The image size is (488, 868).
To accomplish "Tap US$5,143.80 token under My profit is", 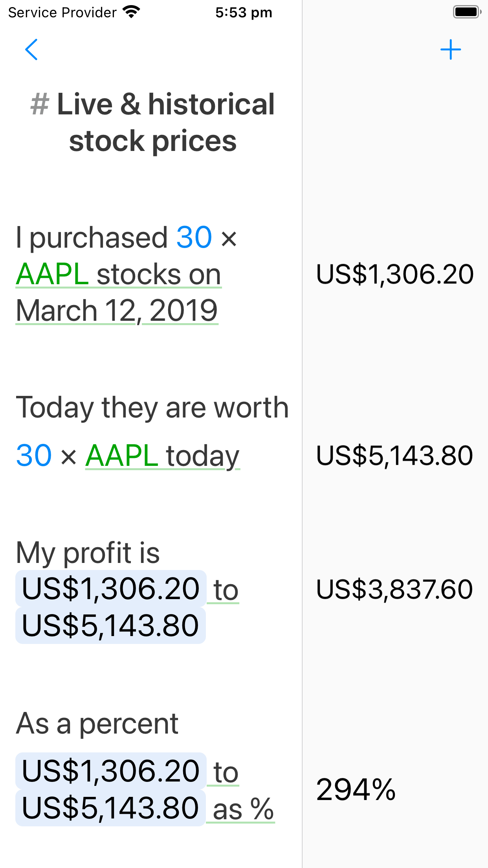I will click(110, 625).
